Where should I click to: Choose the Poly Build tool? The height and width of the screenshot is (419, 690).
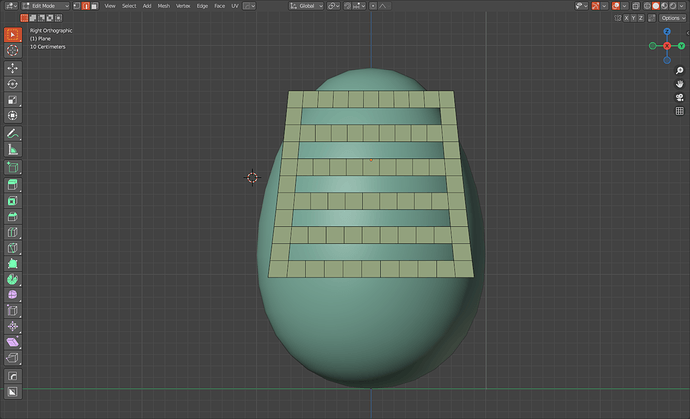point(13,264)
